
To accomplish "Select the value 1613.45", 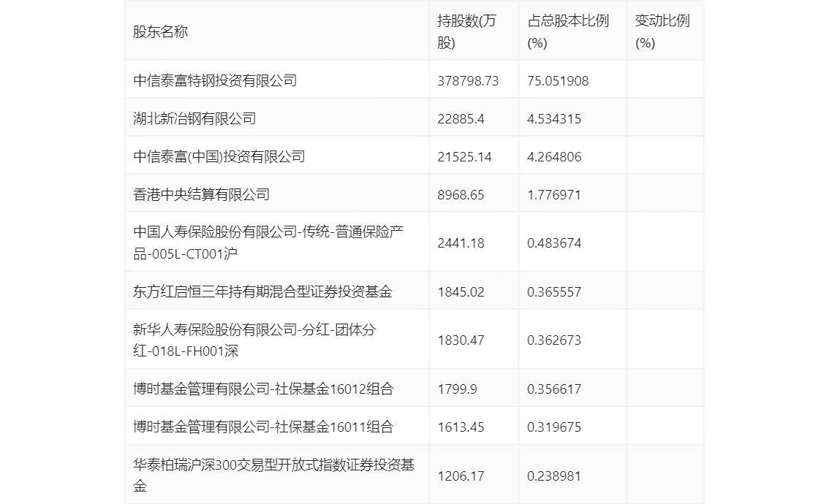I will 461,427.
